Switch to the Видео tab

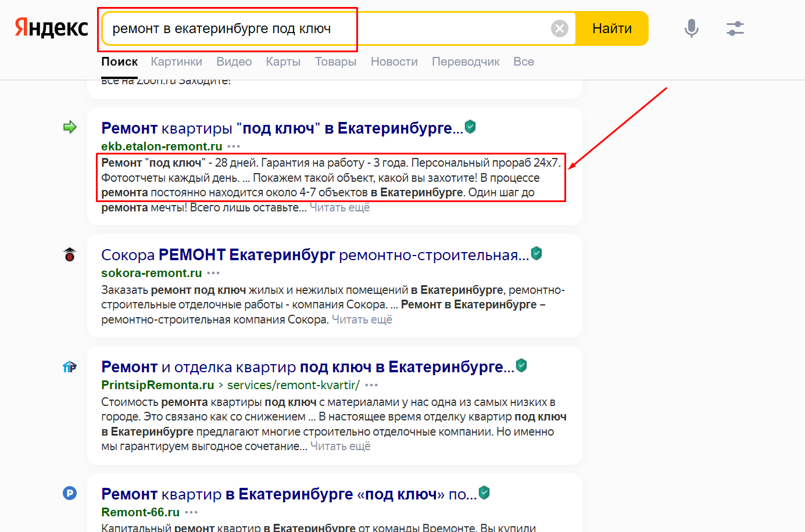pyautogui.click(x=234, y=62)
